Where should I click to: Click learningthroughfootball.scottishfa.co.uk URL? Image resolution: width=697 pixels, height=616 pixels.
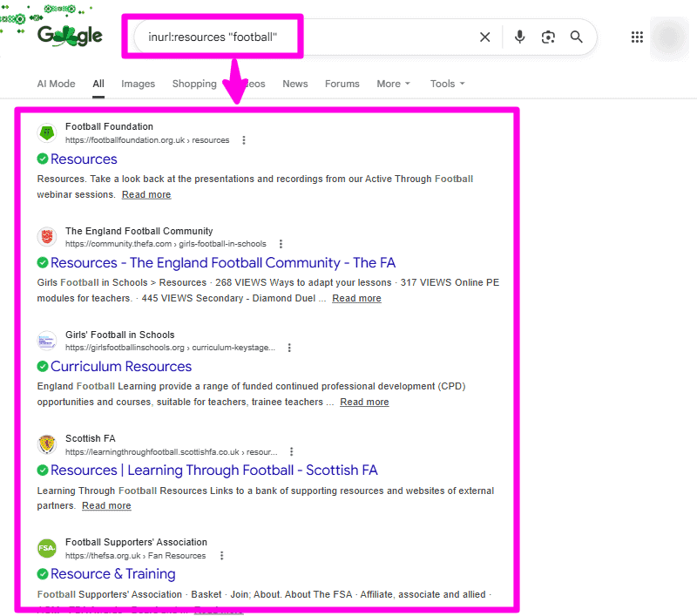pyautogui.click(x=171, y=451)
